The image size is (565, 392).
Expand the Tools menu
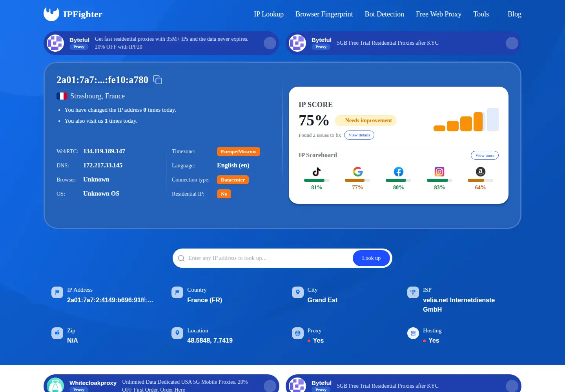[481, 14]
